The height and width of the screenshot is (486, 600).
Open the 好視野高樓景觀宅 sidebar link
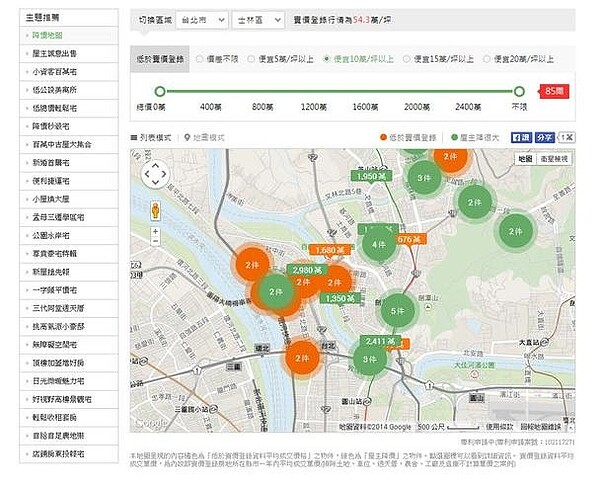(62, 399)
